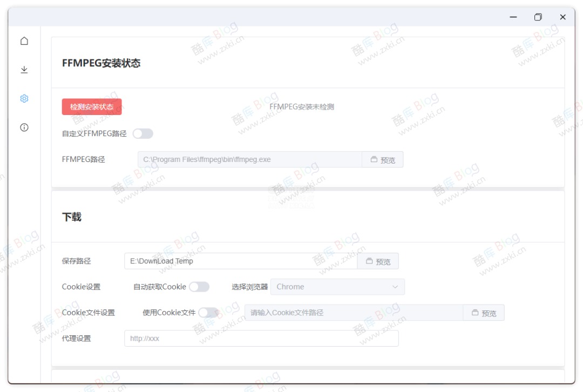Viewport: 583px width, 392px height.
Task: Click the 请输入Cookie文件路径 input field
Action: 354,312
